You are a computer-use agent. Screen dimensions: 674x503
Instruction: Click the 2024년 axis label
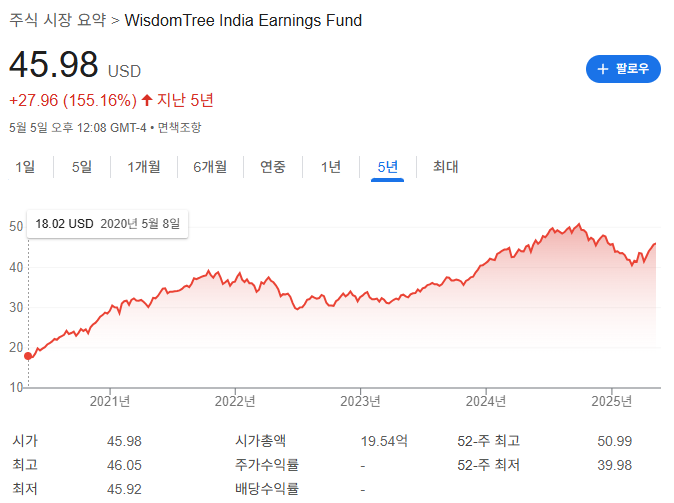(486, 402)
